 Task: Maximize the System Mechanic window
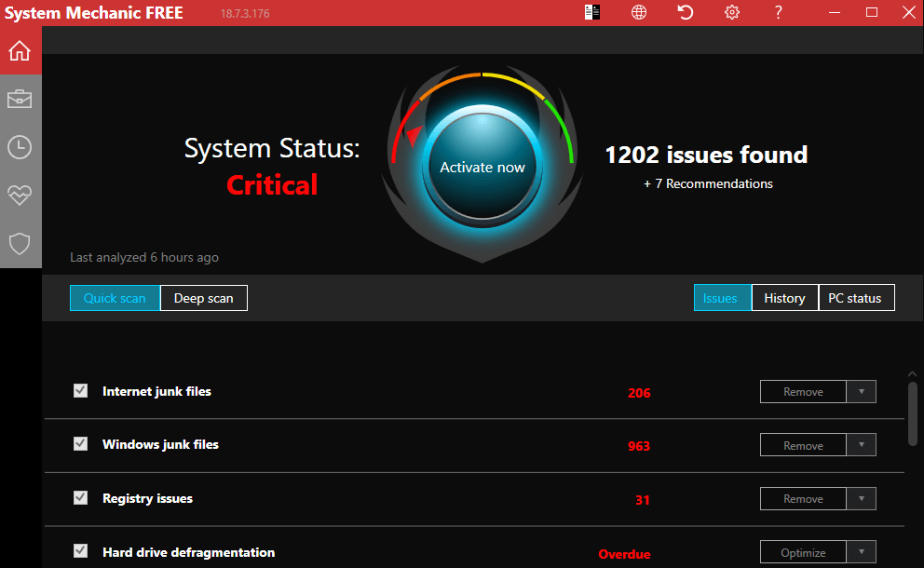[x=872, y=12]
